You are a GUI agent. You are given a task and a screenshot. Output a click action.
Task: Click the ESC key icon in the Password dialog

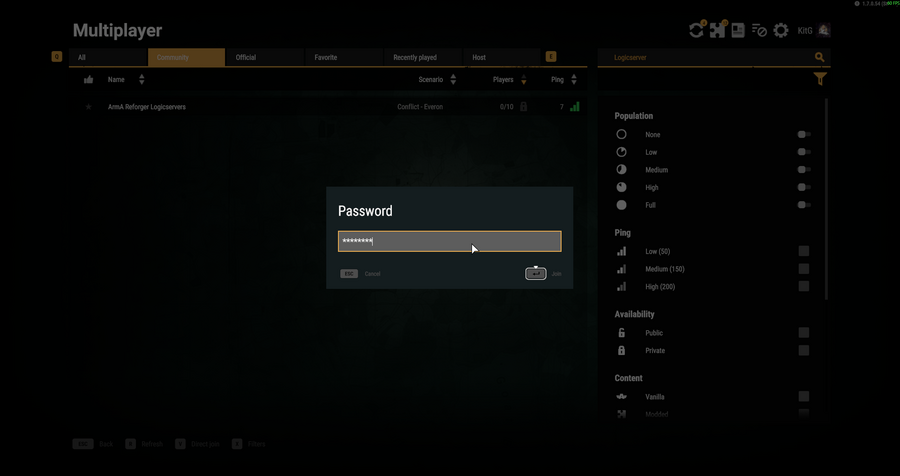click(348, 274)
